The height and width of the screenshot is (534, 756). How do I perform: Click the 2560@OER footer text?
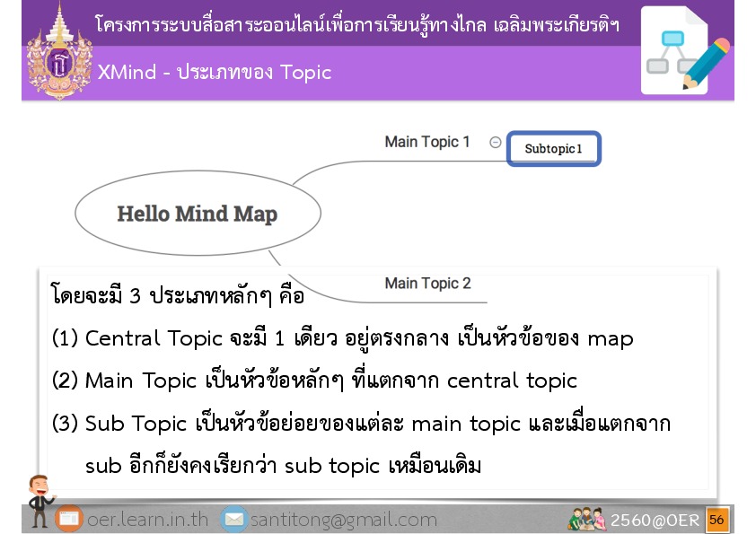655,521
